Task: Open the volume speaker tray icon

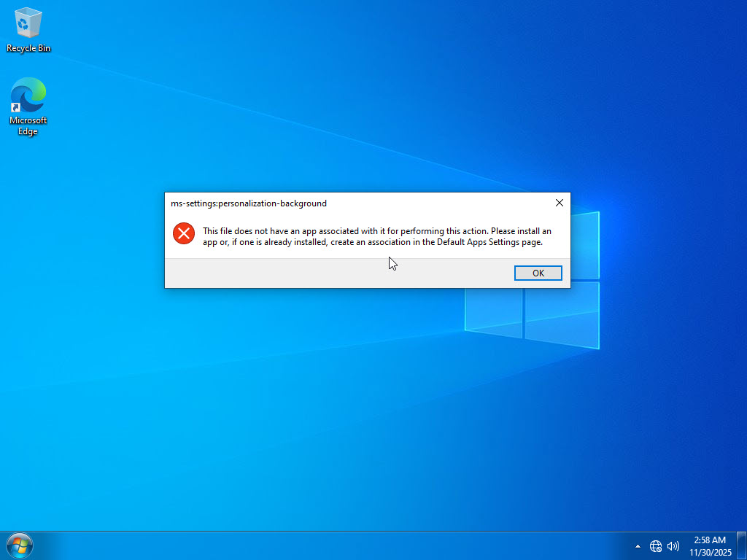Action: 673,546
